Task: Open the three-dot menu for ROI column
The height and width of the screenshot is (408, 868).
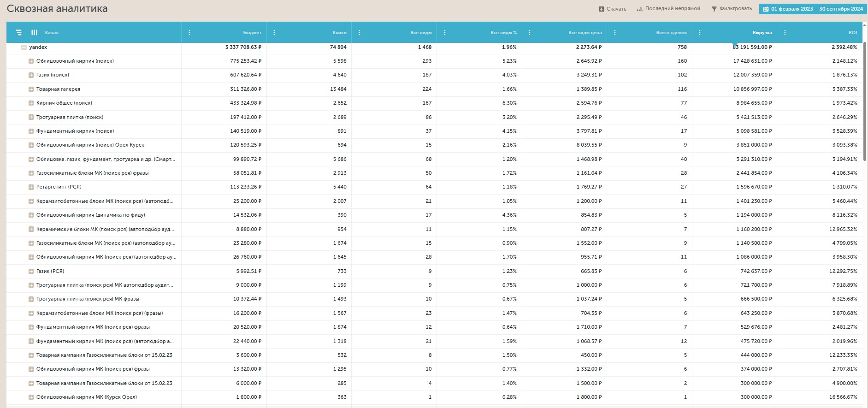Action: click(x=785, y=33)
